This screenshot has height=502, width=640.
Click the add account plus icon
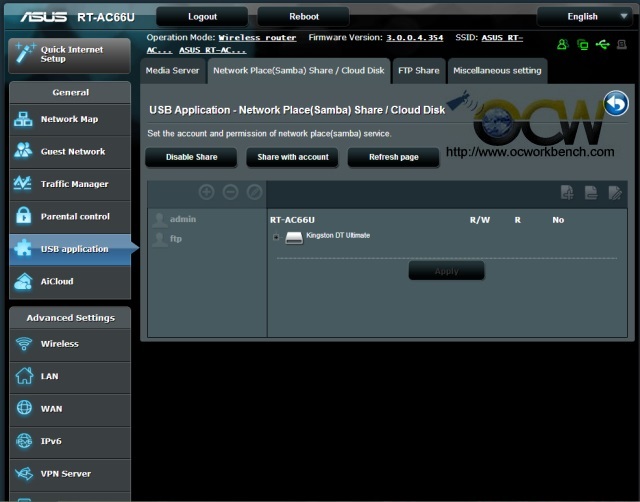point(207,192)
